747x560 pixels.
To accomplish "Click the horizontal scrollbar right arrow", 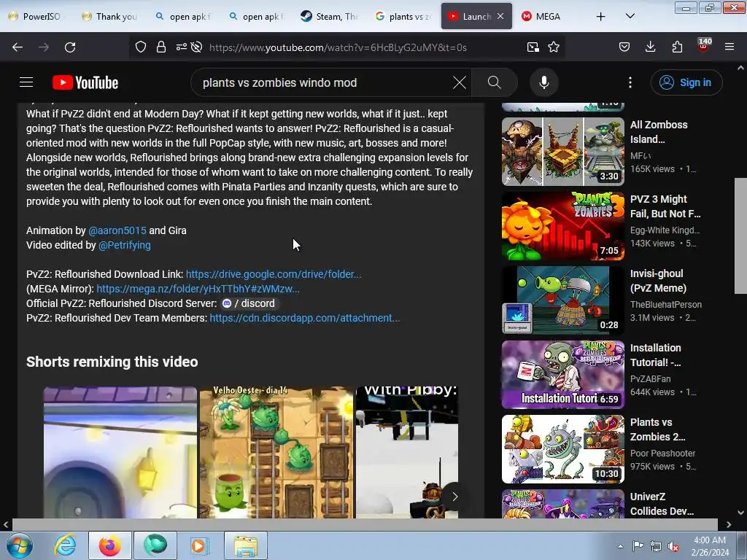I will pos(729,524).
